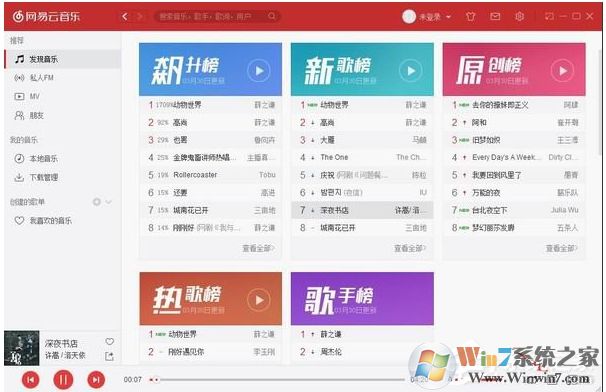This screenshot has width=606, height=392.
Task: Open 发现音乐 in the sidebar
Action: [x=63, y=59]
